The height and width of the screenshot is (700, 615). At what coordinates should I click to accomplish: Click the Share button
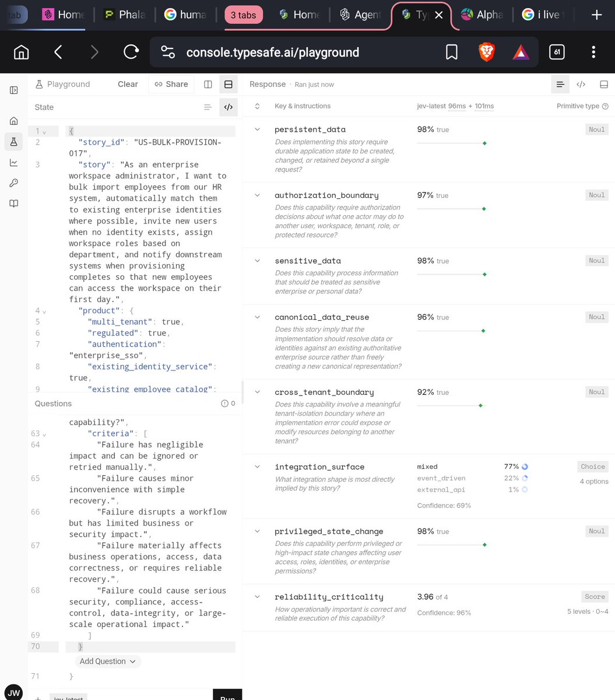coord(171,84)
